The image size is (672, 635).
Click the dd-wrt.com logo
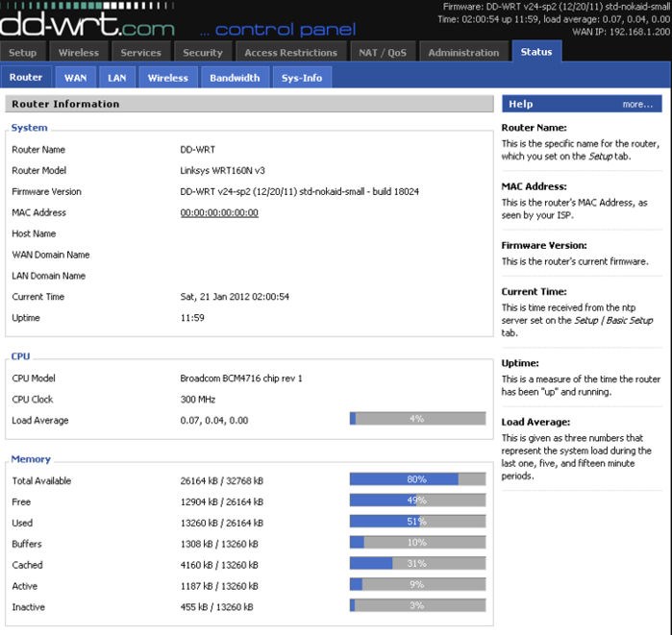(x=87, y=24)
